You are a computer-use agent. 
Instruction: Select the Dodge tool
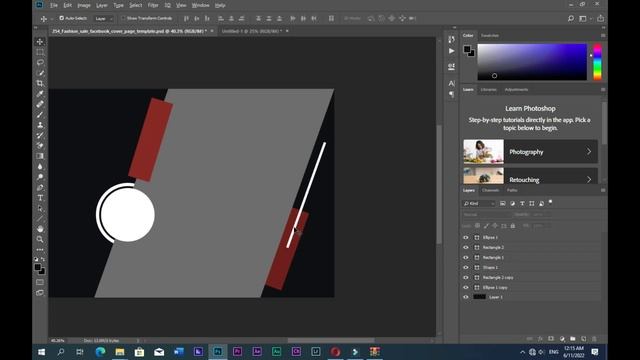tap(40, 177)
